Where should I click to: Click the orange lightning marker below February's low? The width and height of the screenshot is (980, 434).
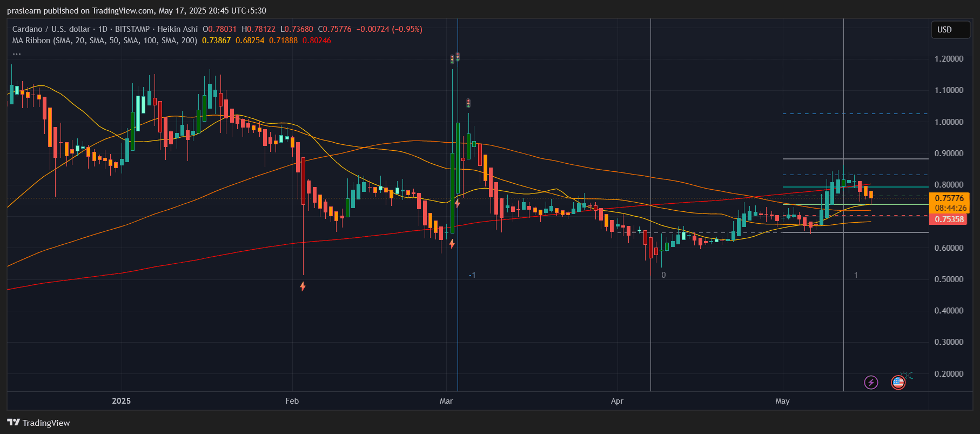click(303, 286)
